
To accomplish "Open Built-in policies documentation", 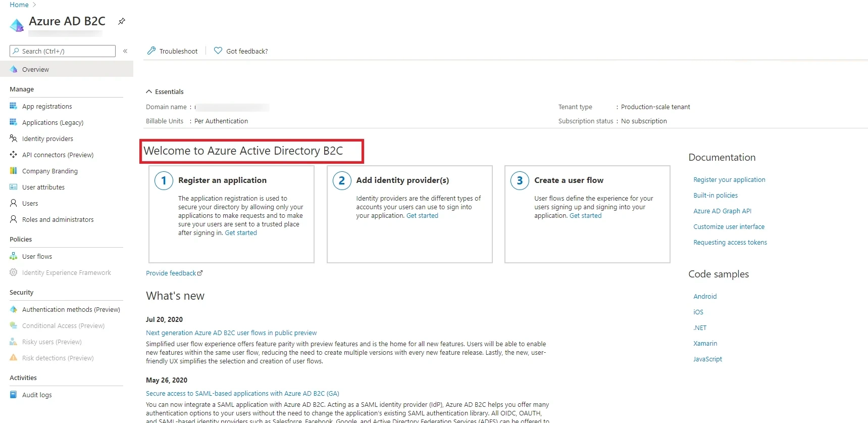I will [x=716, y=195].
